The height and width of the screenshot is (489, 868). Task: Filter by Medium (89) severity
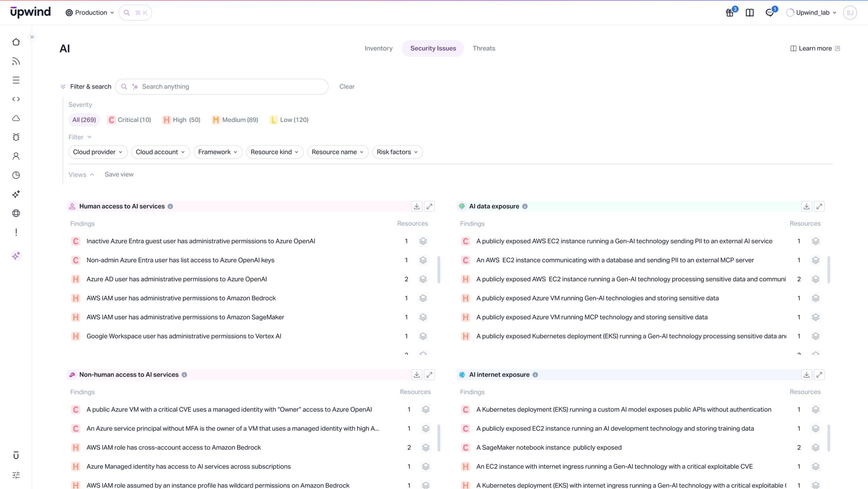pos(235,120)
